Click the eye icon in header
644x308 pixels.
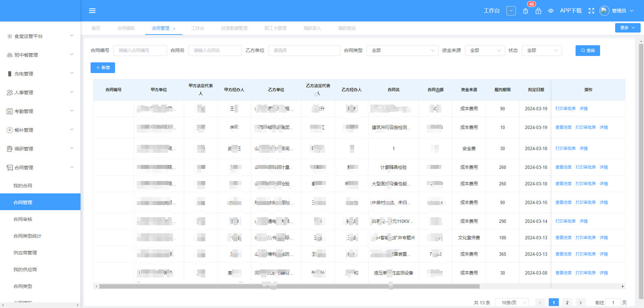551,11
